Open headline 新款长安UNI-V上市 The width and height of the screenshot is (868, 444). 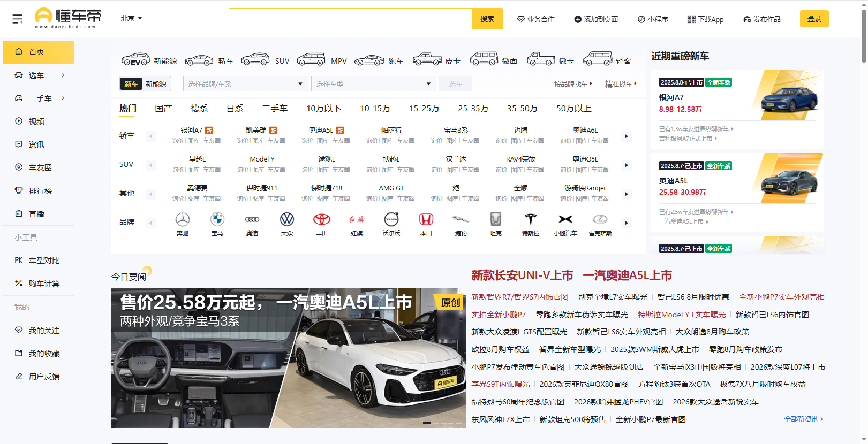pos(522,275)
